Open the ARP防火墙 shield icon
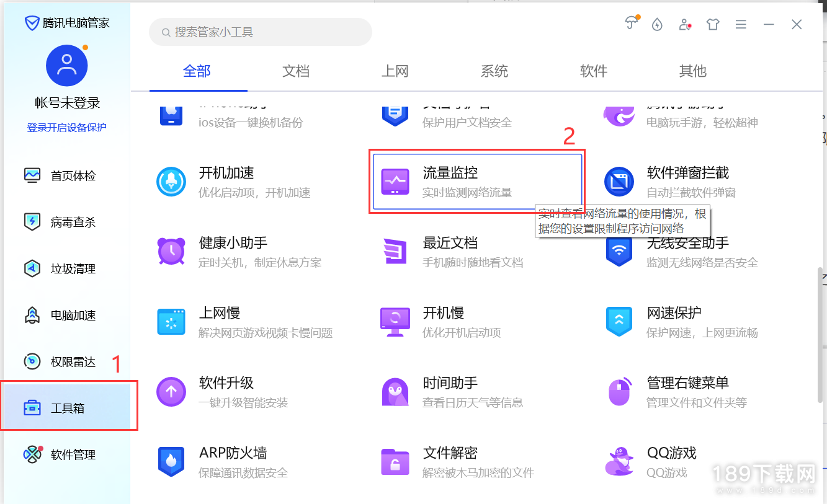827x504 pixels. pyautogui.click(x=172, y=461)
